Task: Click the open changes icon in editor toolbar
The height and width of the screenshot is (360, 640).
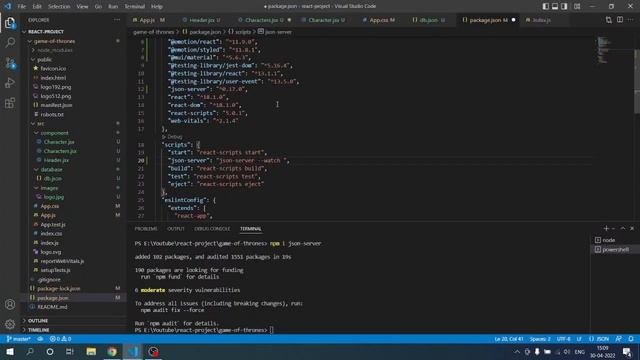Action: (609, 20)
